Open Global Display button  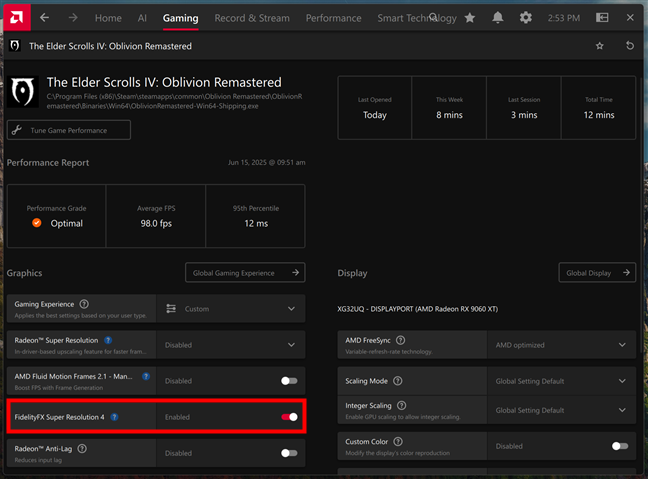pos(597,273)
